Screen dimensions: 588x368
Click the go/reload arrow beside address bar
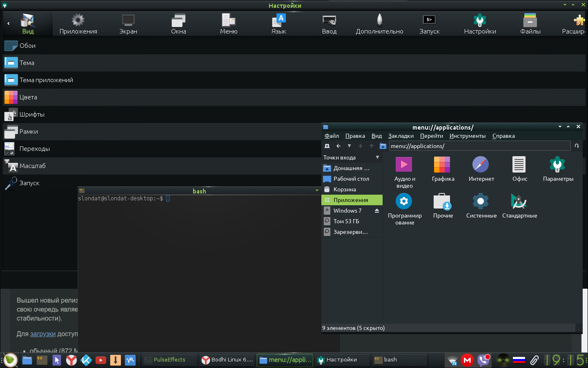pyautogui.click(x=577, y=146)
